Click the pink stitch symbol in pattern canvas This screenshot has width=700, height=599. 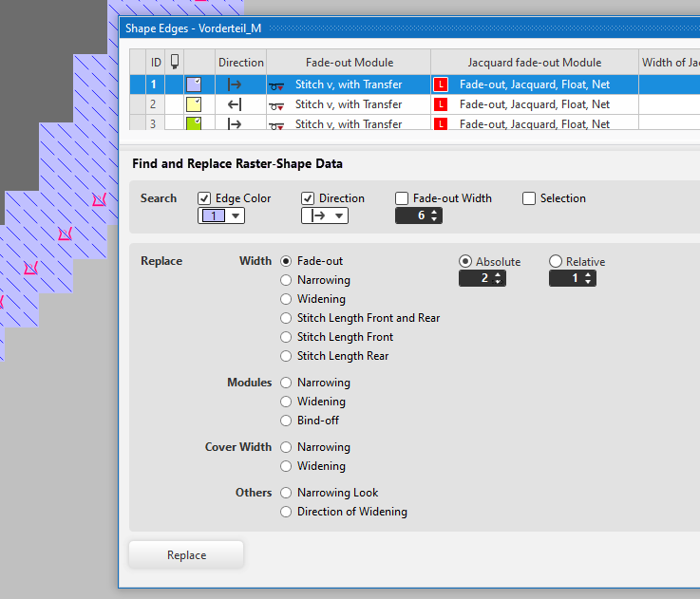97,199
